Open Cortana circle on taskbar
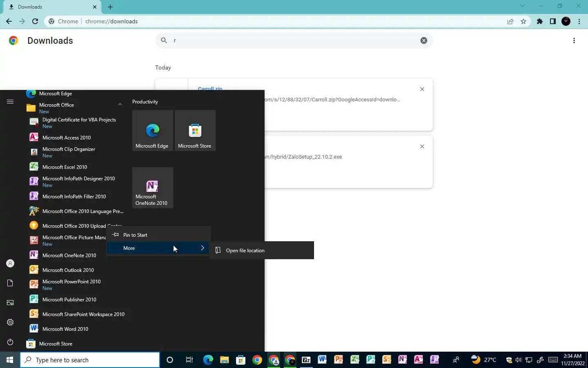Screen dimensions: 588x368 point(170,360)
